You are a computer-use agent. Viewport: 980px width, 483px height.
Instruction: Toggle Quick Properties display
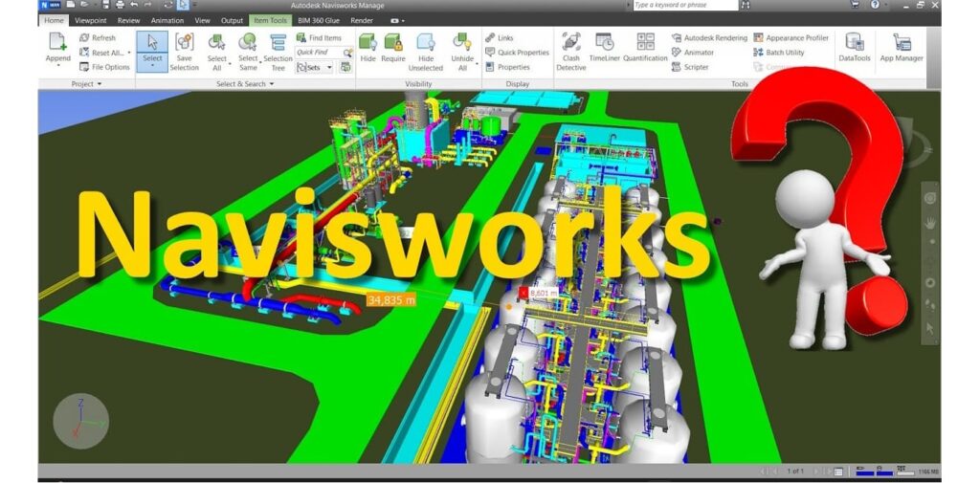pyautogui.click(x=517, y=53)
